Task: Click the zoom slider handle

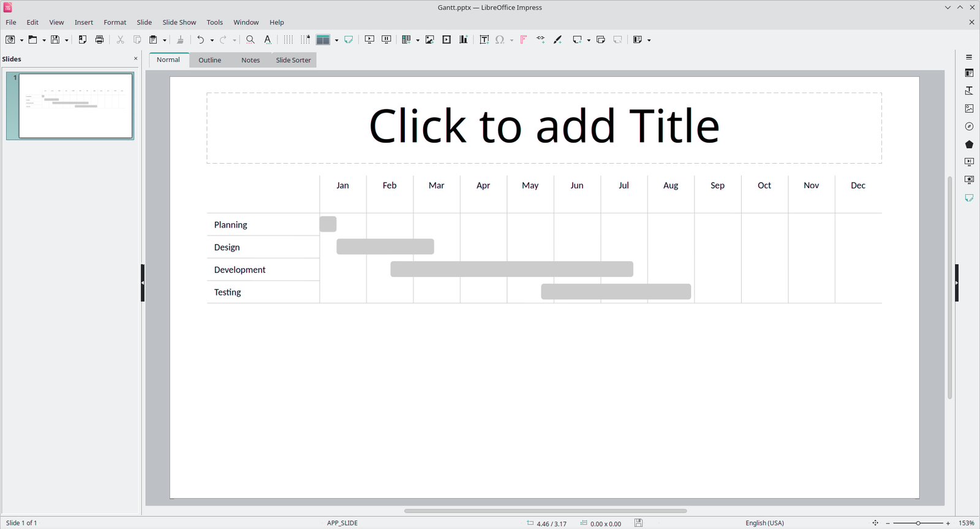Action: [918, 523]
